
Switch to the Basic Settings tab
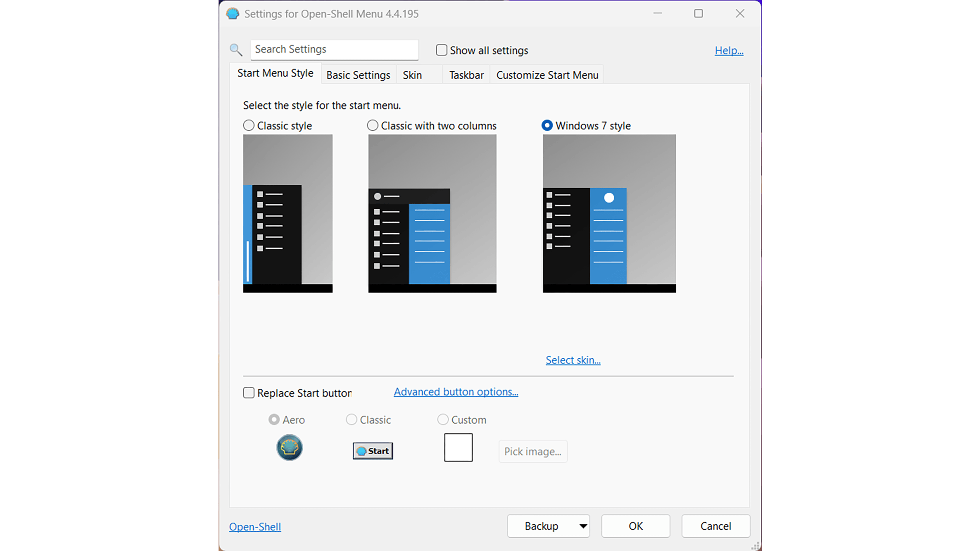pos(358,75)
